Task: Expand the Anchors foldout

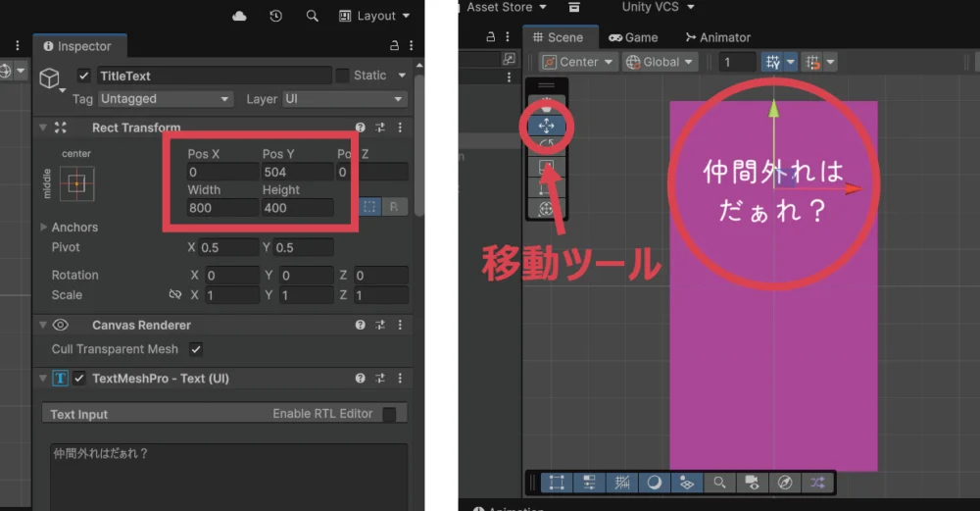Action: coord(43,228)
